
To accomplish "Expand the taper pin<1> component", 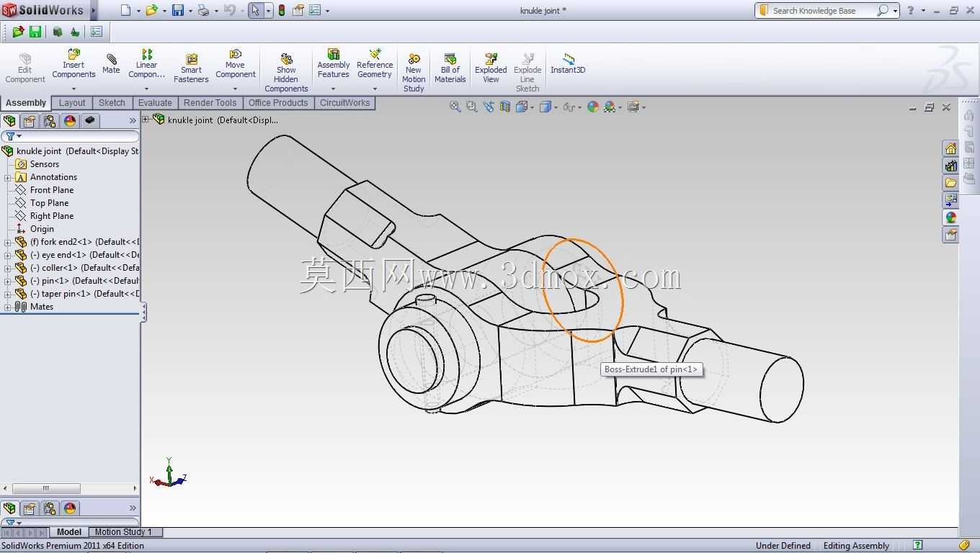I will (x=8, y=294).
